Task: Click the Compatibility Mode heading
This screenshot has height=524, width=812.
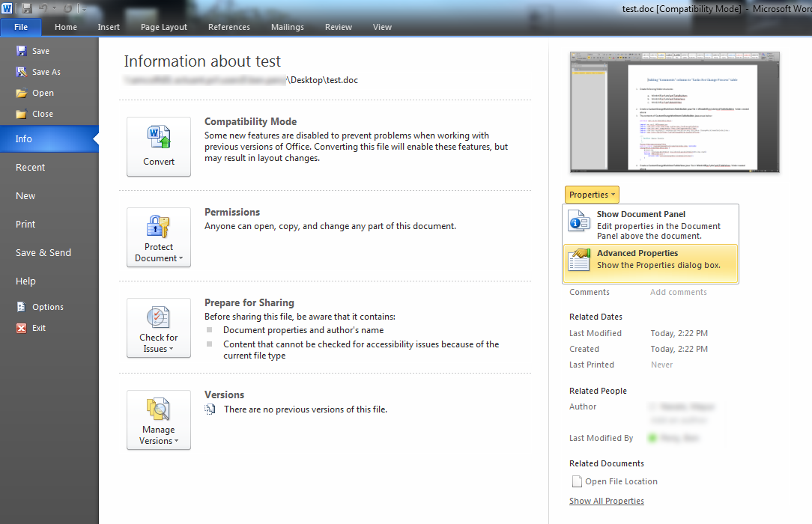Action: point(250,121)
